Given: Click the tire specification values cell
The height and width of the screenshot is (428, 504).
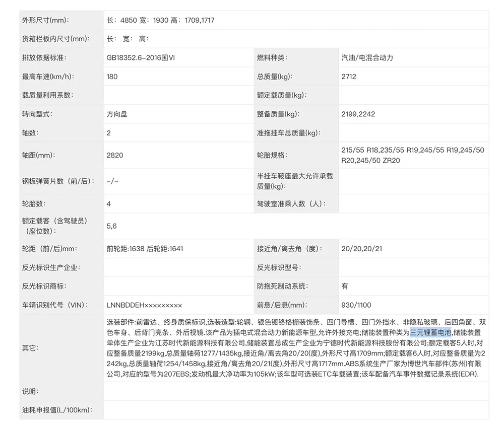Looking at the screenshot, I should coord(412,156).
